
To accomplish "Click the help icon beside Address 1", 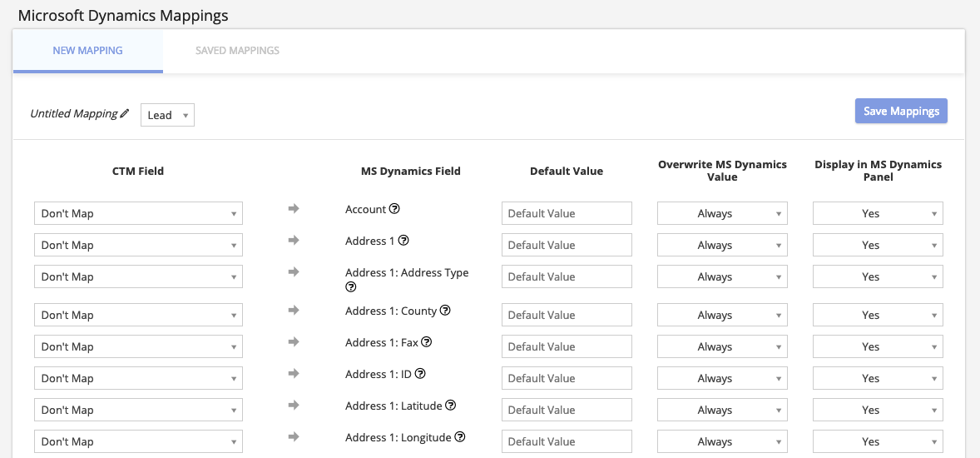I will coord(403,241).
